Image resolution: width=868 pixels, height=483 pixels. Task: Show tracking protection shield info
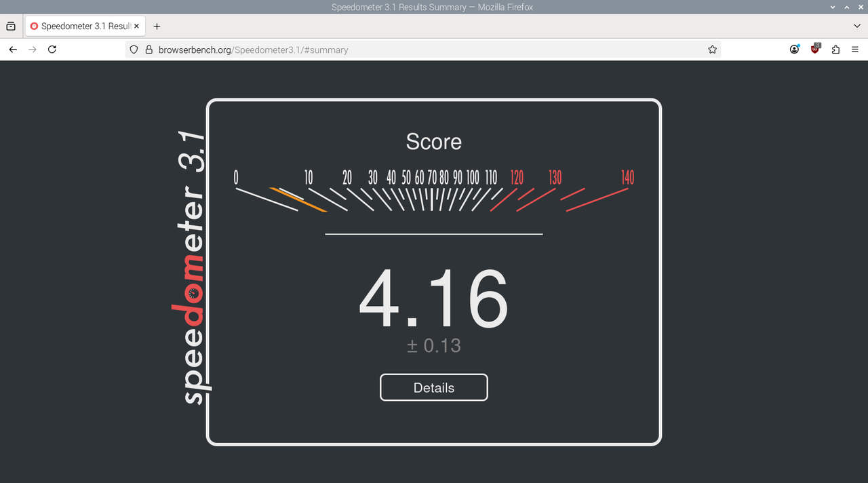click(134, 50)
